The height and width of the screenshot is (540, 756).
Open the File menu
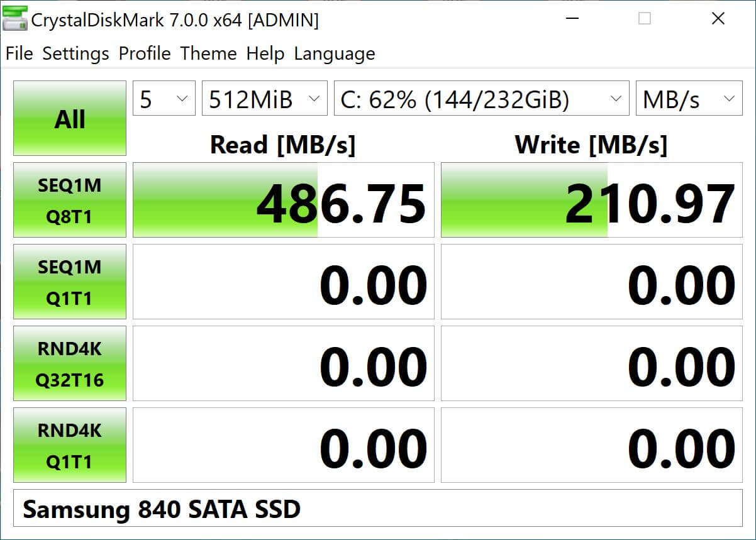19,53
